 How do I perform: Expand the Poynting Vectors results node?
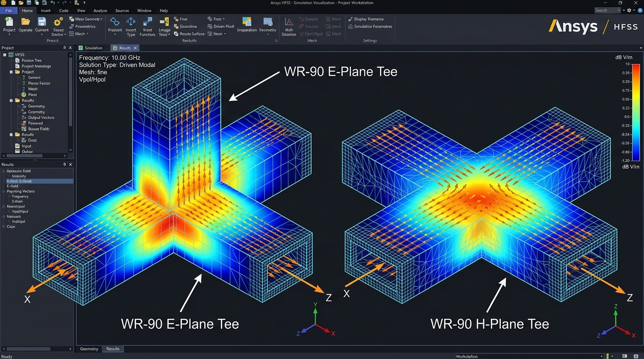click(3, 191)
